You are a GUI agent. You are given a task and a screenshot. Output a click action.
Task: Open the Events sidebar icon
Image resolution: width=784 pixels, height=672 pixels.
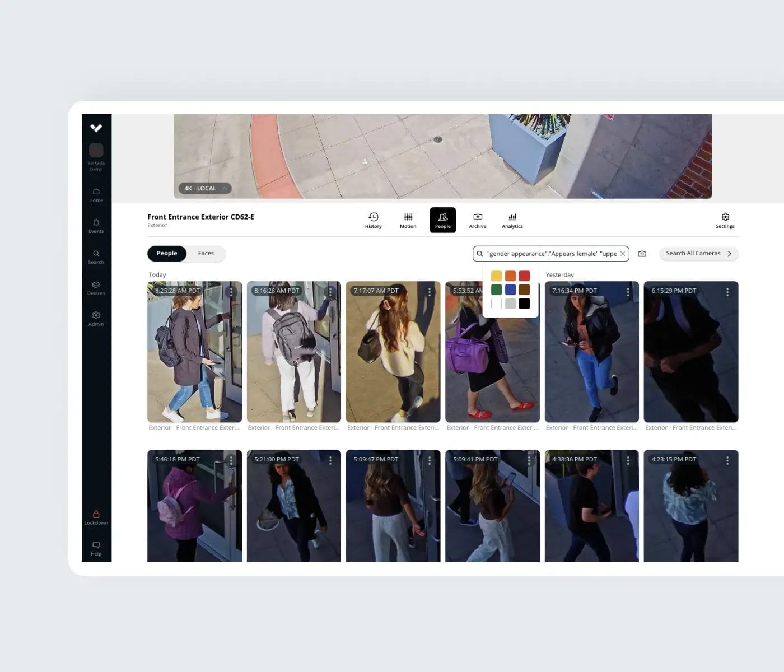96,226
